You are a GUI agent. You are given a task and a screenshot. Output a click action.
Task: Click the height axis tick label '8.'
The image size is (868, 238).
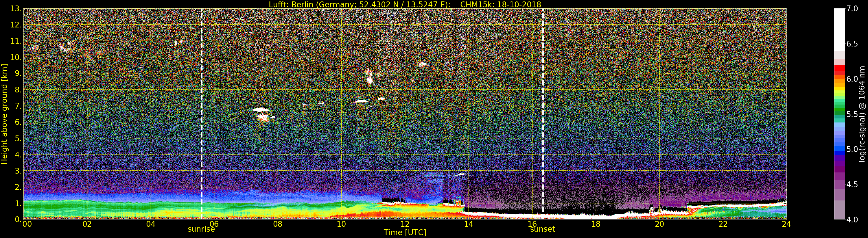[x=18, y=90]
